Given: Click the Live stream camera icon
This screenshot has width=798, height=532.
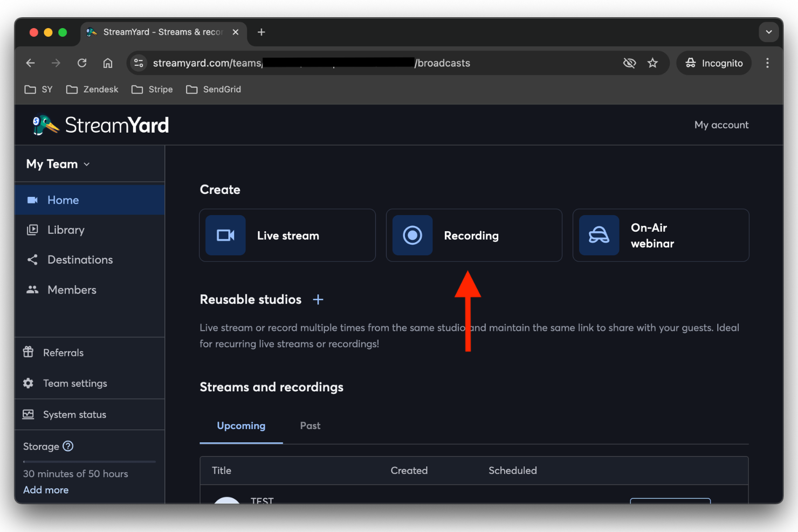Looking at the screenshot, I should 225,236.
